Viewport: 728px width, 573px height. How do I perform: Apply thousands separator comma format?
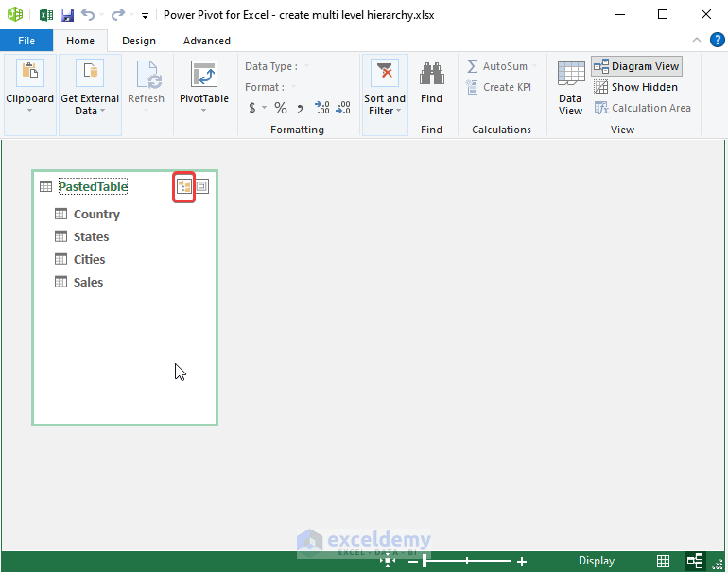pyautogui.click(x=300, y=108)
